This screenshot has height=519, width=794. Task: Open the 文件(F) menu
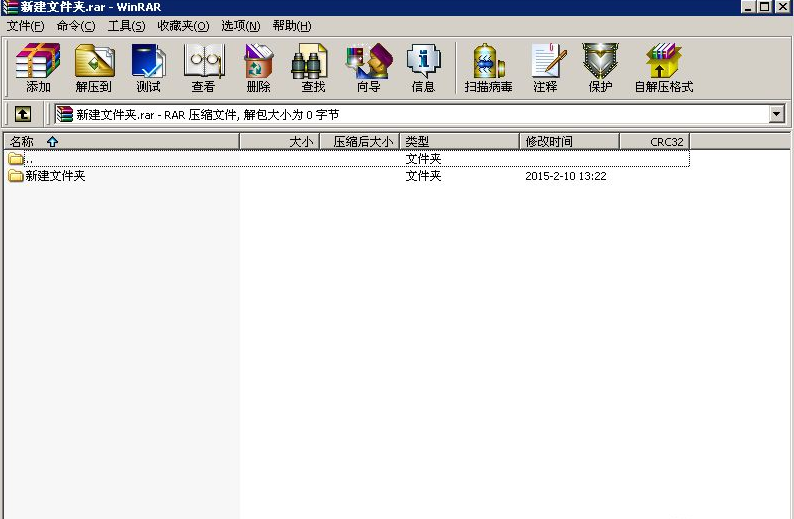(x=25, y=26)
